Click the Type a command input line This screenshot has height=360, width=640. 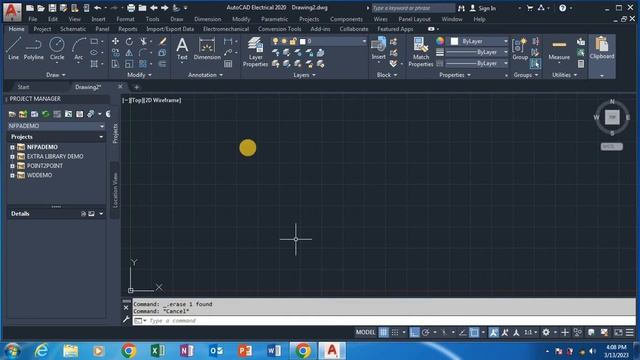click(384, 321)
